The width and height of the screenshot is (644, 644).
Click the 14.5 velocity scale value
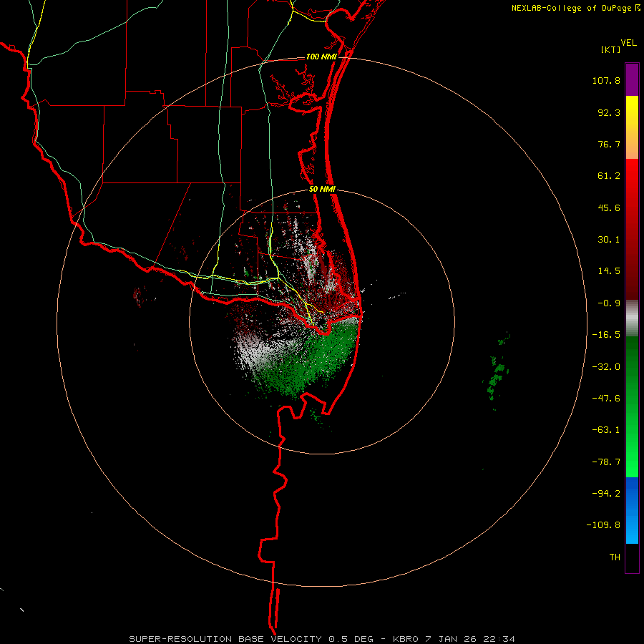[609, 271]
